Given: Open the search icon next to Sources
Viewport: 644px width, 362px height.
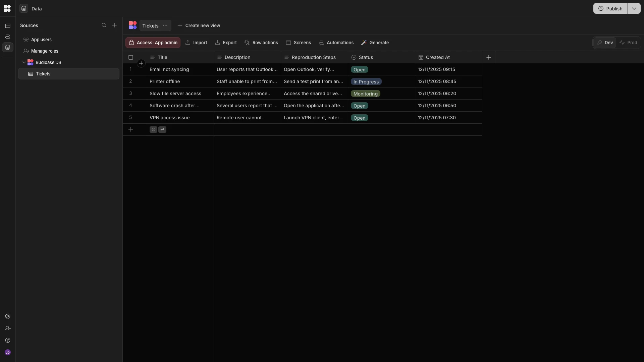Looking at the screenshot, I should coord(104,25).
